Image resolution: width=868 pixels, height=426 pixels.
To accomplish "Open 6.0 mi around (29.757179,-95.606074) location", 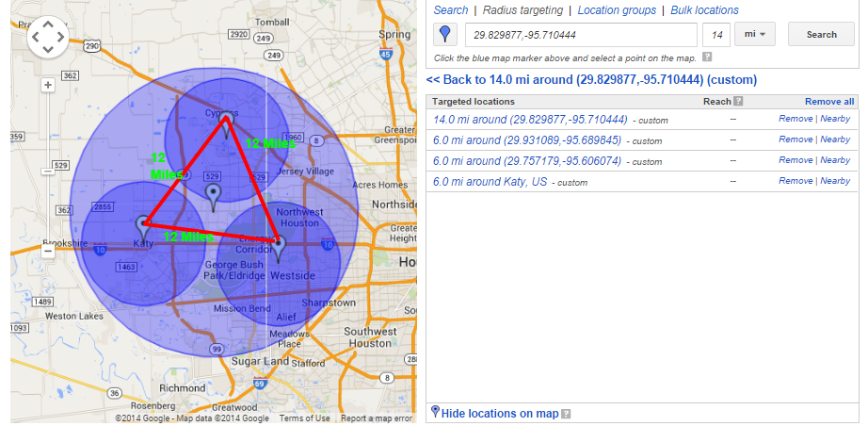I will click(x=527, y=160).
